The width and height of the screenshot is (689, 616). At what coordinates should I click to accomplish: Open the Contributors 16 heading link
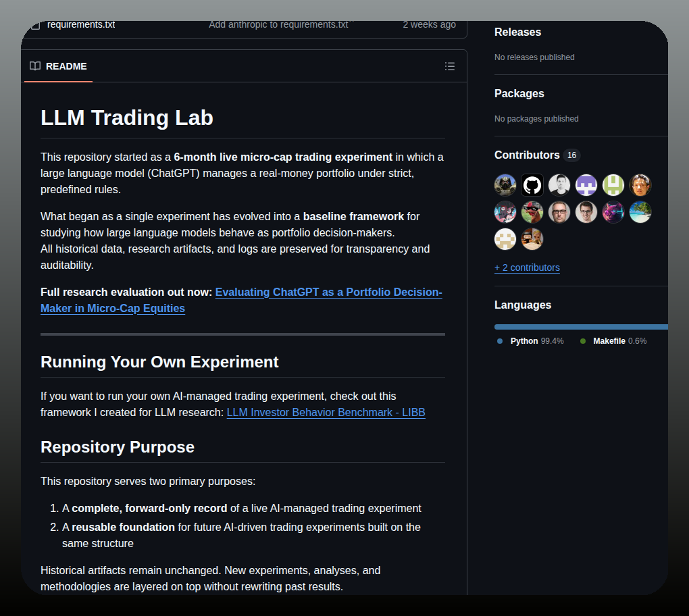pyautogui.click(x=537, y=155)
